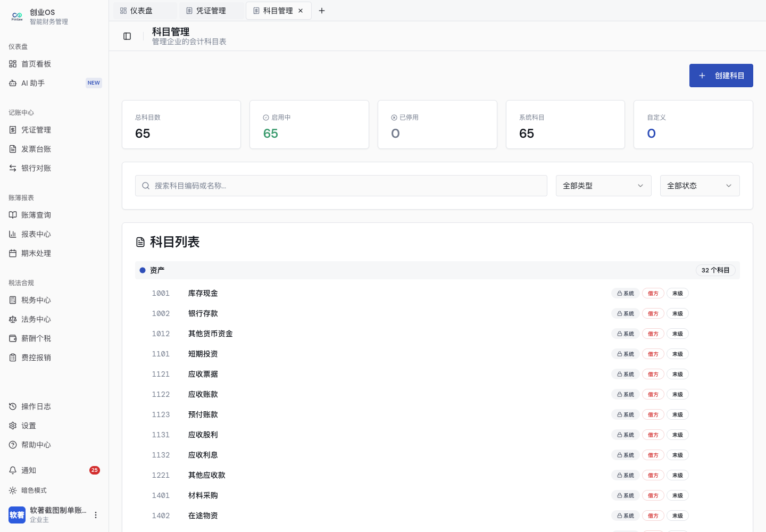Click the 软著 user avatar
Viewport: 766px width, 532px height.
[x=17, y=515]
